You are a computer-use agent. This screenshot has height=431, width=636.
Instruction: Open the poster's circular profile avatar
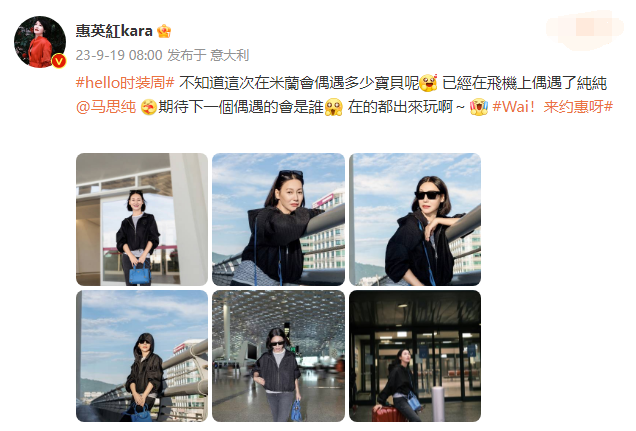point(40,42)
